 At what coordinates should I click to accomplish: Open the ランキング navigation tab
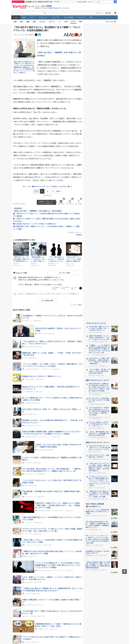point(81,17)
